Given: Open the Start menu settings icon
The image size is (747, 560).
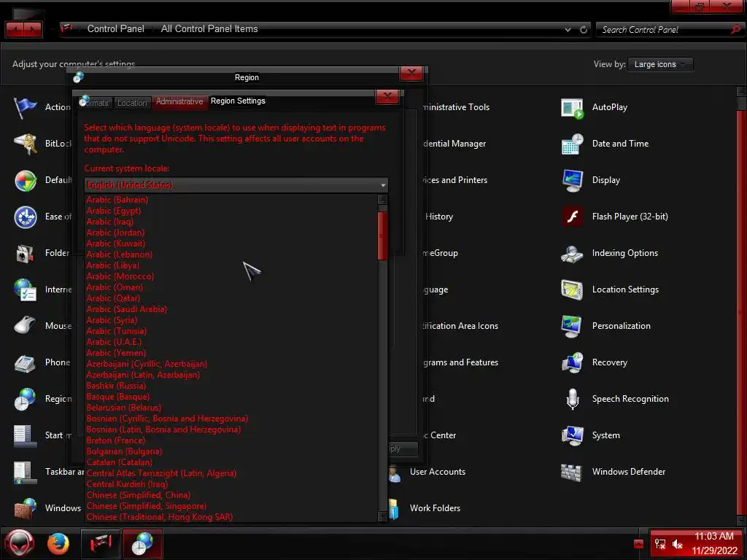Looking at the screenshot, I should coord(26,436).
